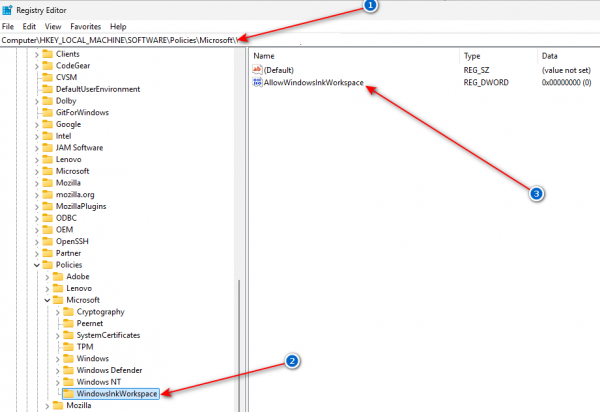Select the Windows Defender folder icon
600x412 pixels.
(68, 369)
